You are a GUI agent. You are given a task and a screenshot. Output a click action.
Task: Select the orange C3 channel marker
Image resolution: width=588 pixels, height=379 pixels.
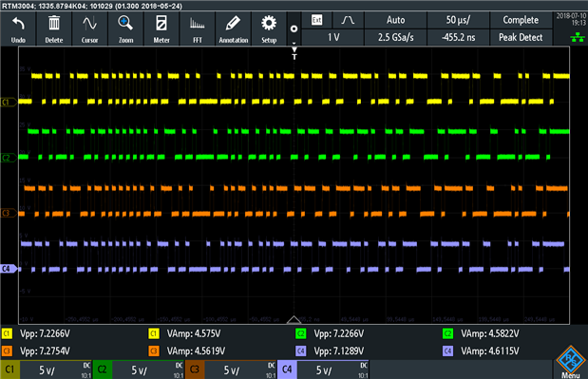click(x=8, y=213)
